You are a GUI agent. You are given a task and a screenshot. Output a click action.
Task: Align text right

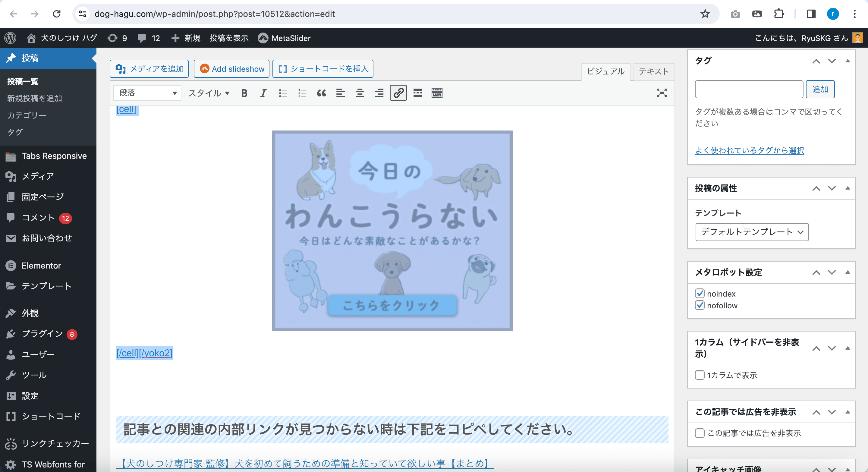(x=379, y=93)
